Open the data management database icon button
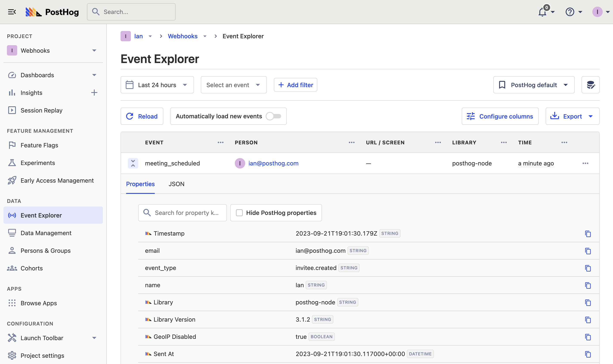613x364 pixels. tap(590, 85)
